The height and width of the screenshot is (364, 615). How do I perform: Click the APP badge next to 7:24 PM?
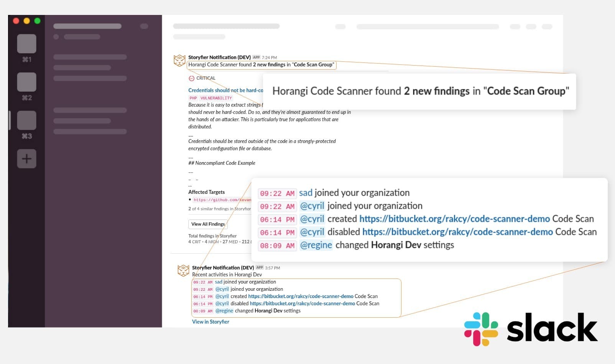click(x=256, y=57)
